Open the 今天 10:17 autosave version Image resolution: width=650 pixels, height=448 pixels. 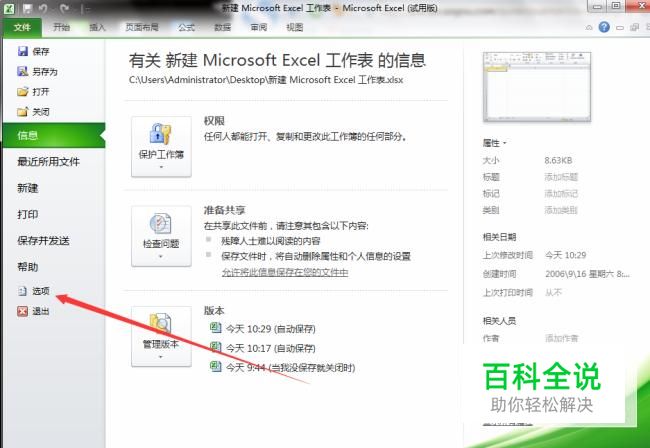[x=263, y=348]
